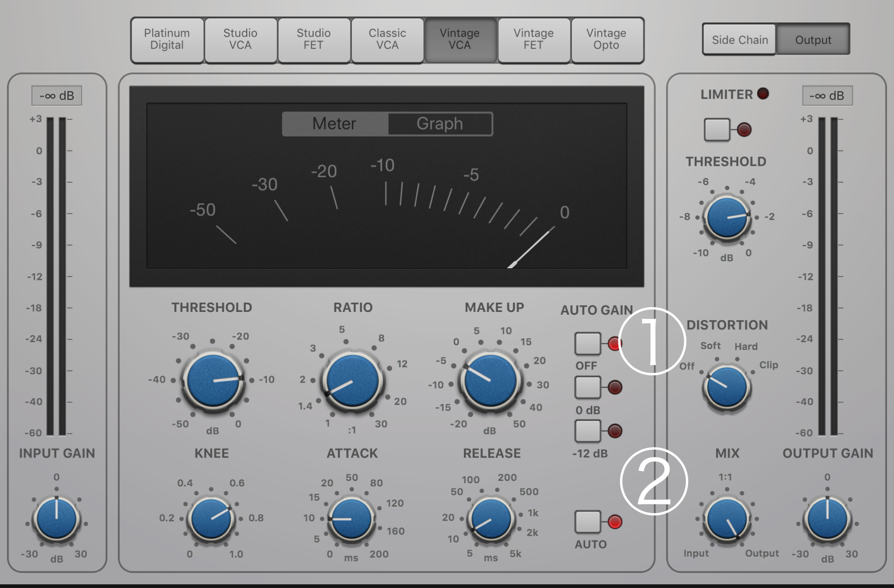
Task: Click the LED beside the Limiter button
Action: pos(744,130)
